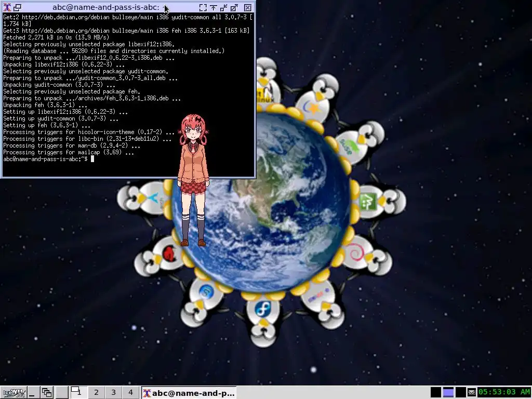The height and width of the screenshot is (399, 532).
Task: Click the overlapping-windows icon in xterm titlebar
Action: [x=17, y=7]
